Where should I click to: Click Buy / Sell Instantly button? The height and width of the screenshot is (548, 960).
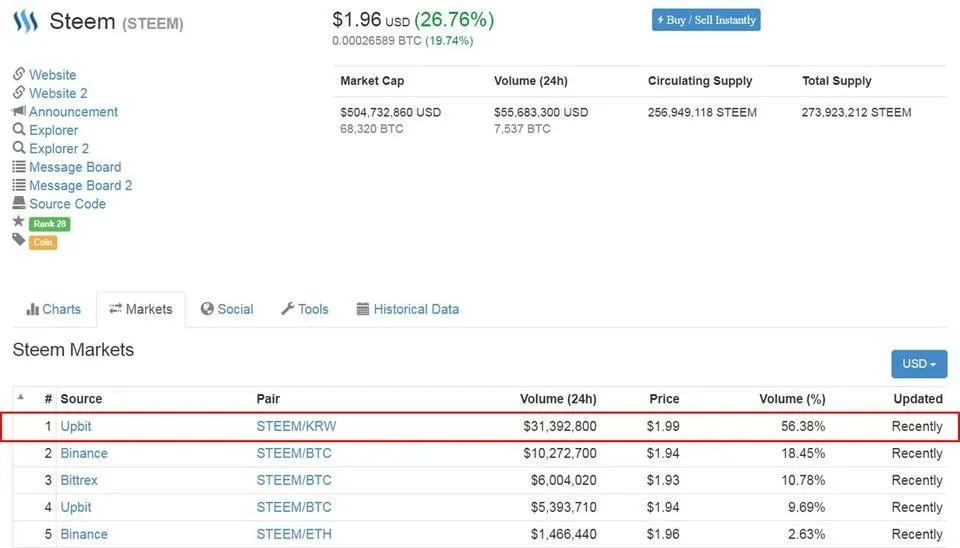pyautogui.click(x=706, y=20)
